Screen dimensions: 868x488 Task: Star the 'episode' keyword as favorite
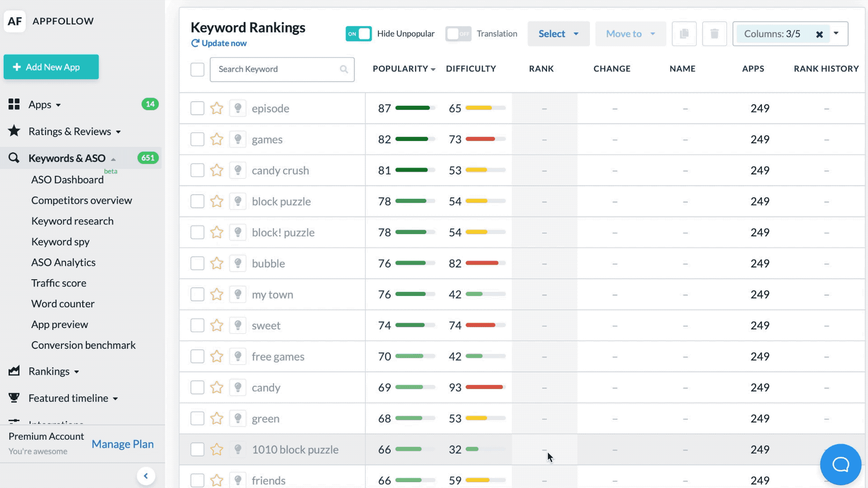217,108
